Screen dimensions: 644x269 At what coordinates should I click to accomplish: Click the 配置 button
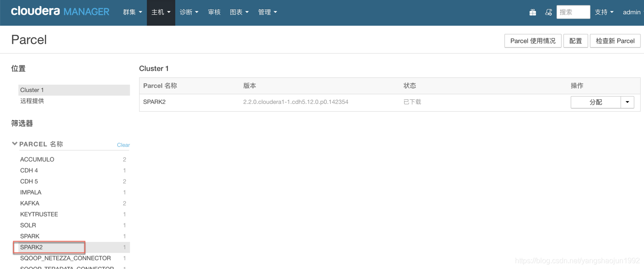pyautogui.click(x=575, y=41)
